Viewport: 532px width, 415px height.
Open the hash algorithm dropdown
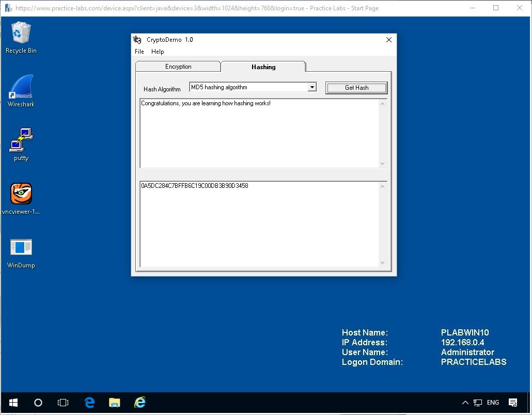point(312,87)
